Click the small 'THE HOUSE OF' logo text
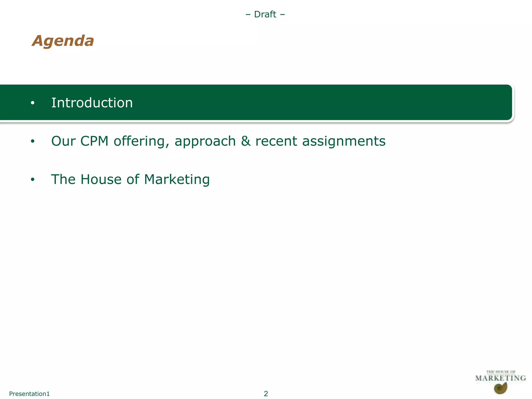Screen dimensions: 532x399 501,372
